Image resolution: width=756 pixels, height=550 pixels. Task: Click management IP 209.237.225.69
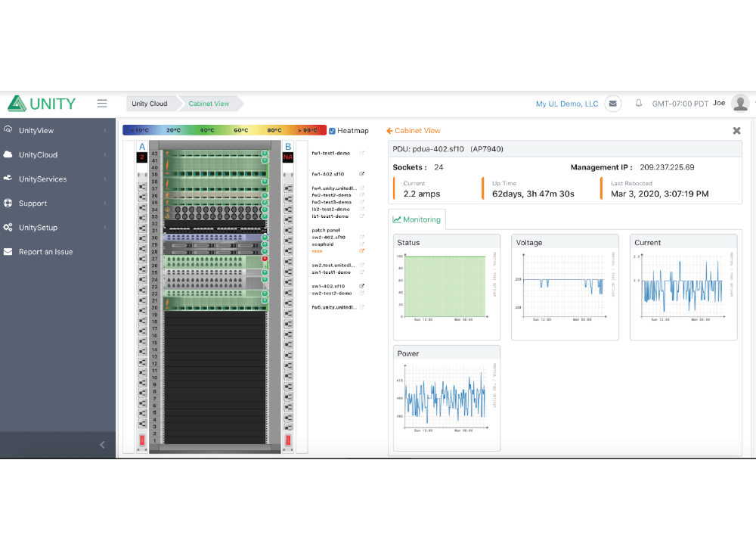[x=668, y=167]
